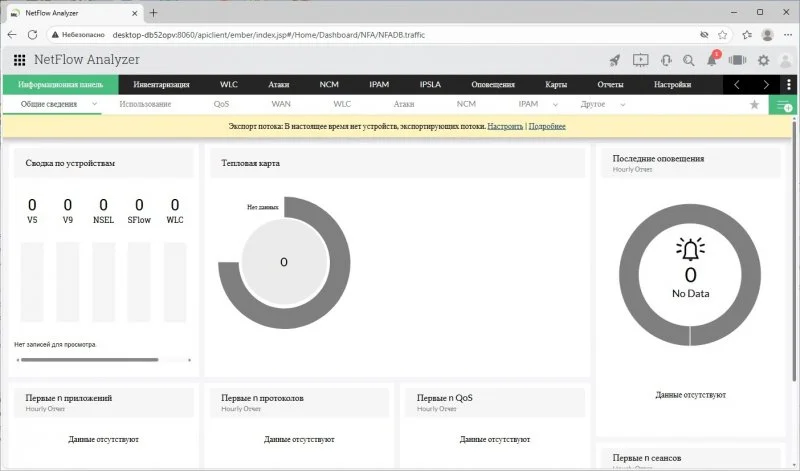Open the vertical three-dot menu
Image resolution: width=800 pixels, height=471 pixels.
coord(789,85)
